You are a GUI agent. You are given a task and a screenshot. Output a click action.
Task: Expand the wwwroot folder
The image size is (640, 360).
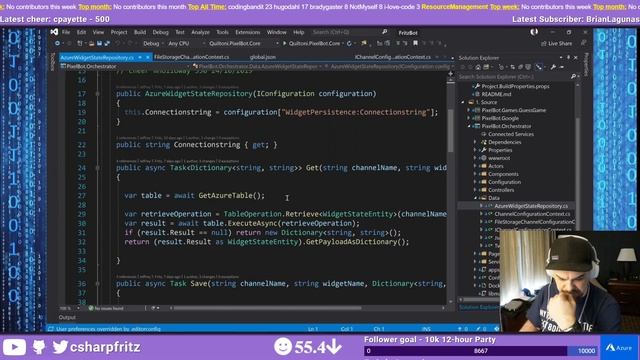(x=475, y=158)
